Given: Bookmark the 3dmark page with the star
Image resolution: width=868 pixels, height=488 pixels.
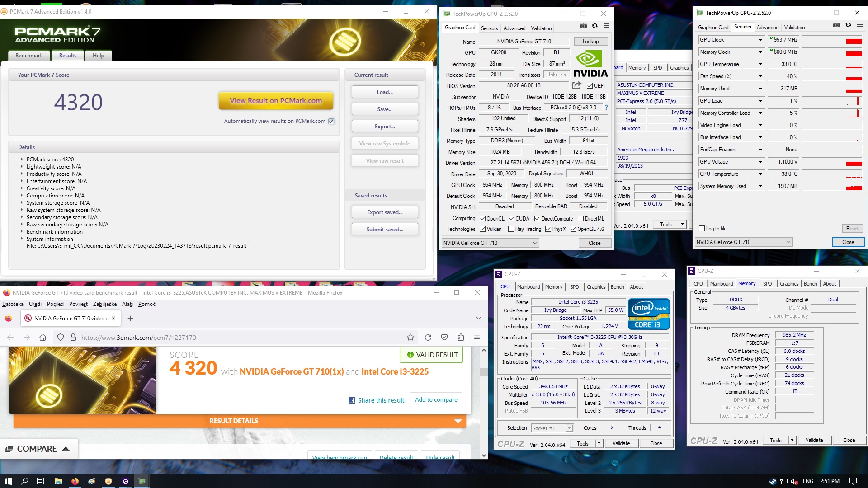Looking at the screenshot, I should pyautogui.click(x=410, y=337).
